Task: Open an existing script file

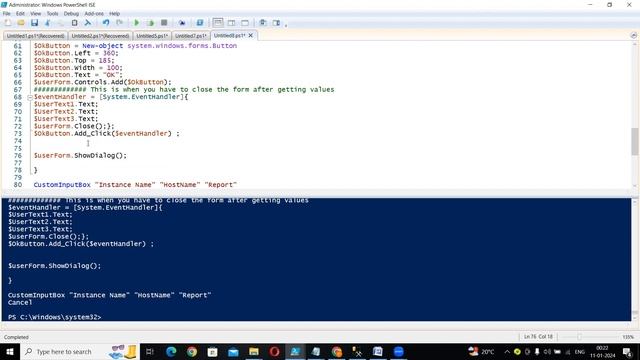Action: coord(21,23)
